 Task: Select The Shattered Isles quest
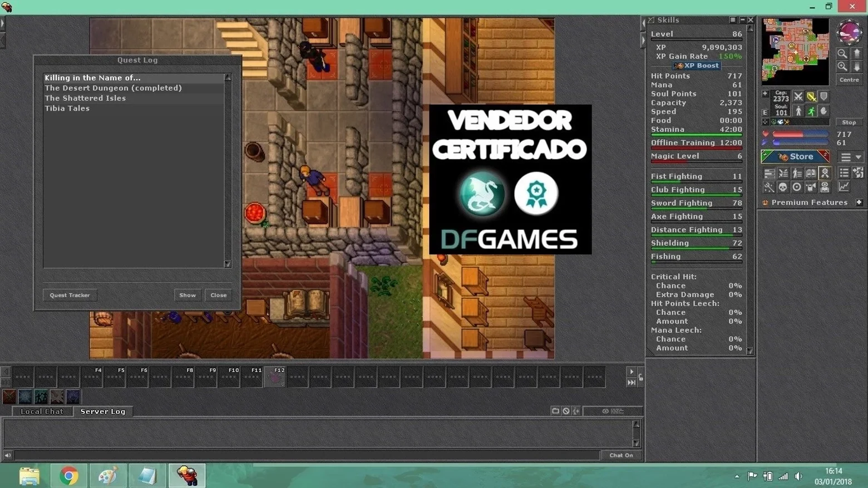click(x=134, y=98)
